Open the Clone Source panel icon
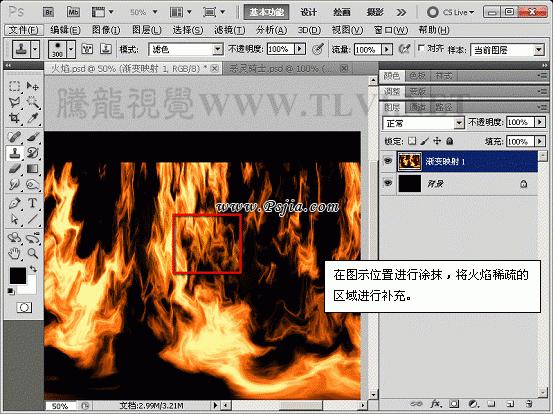 (x=106, y=49)
